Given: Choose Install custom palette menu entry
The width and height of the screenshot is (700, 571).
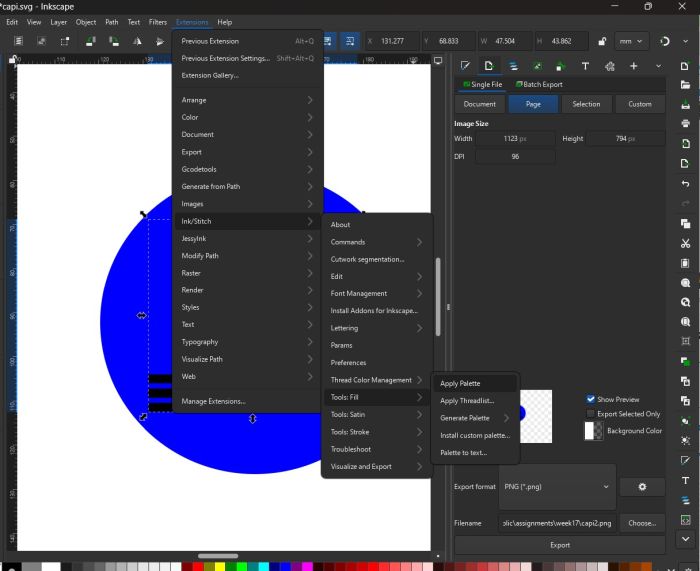Looking at the screenshot, I should [x=475, y=435].
